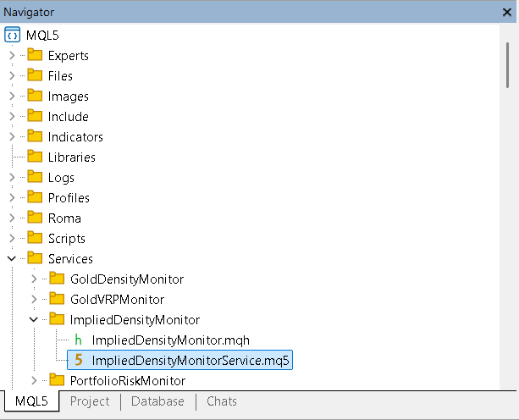Open the Database tab
Viewport: 519px width, 420px height.
157,401
